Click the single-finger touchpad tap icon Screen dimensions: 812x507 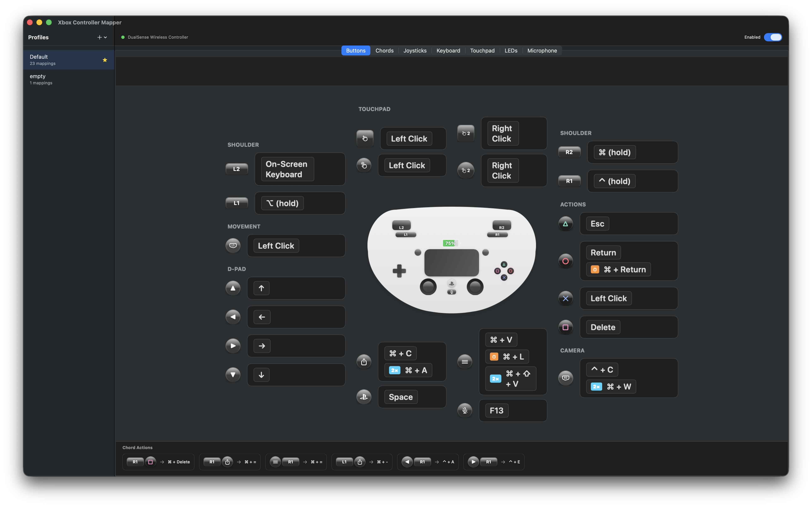(365, 138)
